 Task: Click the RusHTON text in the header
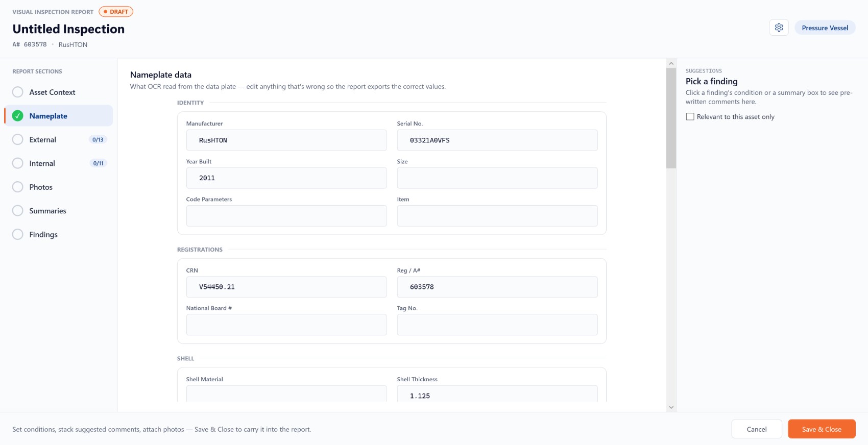(x=73, y=44)
